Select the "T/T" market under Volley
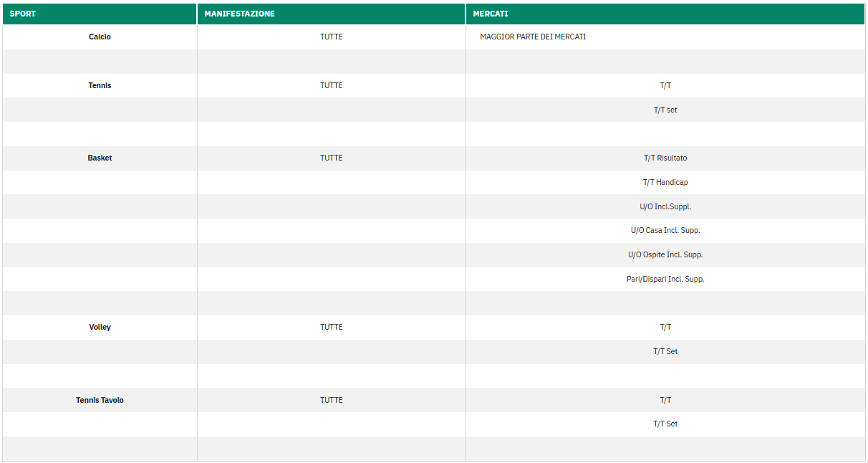This screenshot has width=868, height=463. click(665, 327)
